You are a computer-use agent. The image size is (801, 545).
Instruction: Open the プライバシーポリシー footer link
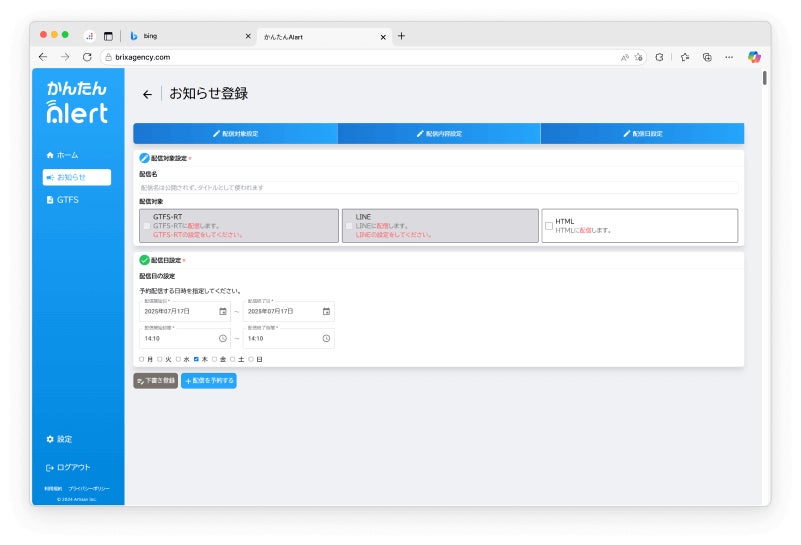tap(89, 489)
